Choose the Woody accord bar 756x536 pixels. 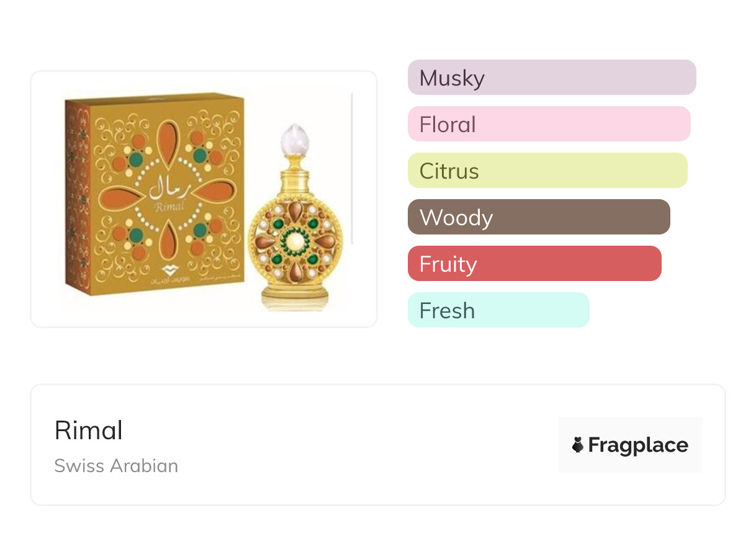click(538, 217)
